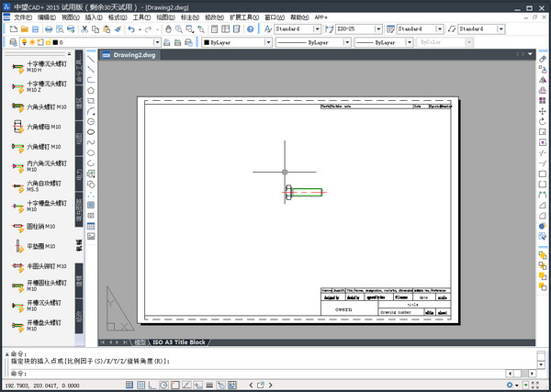This screenshot has width=551, height=392.
Task: Create a new drawing with the New icon
Action: [x=14, y=29]
